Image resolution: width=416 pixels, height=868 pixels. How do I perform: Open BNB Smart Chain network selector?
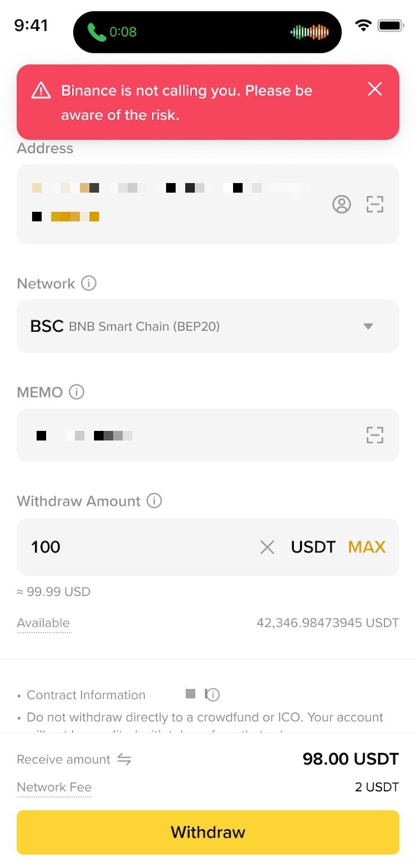(208, 326)
